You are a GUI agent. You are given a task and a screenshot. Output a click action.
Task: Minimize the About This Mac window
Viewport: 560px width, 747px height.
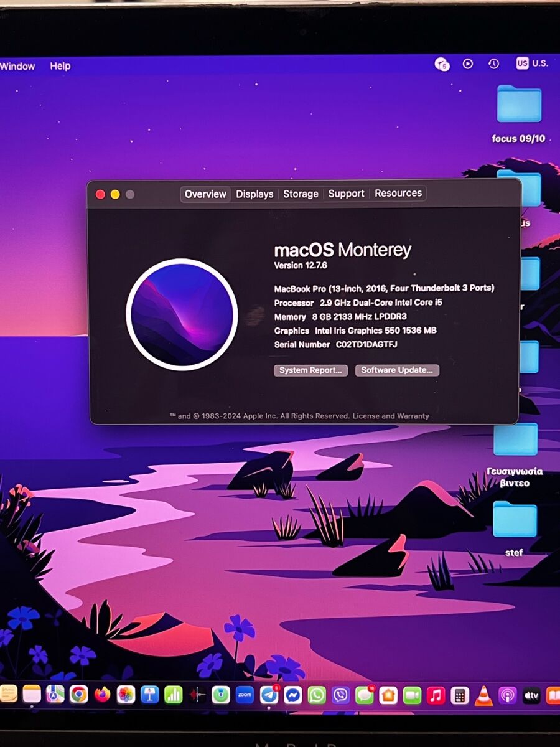point(115,194)
